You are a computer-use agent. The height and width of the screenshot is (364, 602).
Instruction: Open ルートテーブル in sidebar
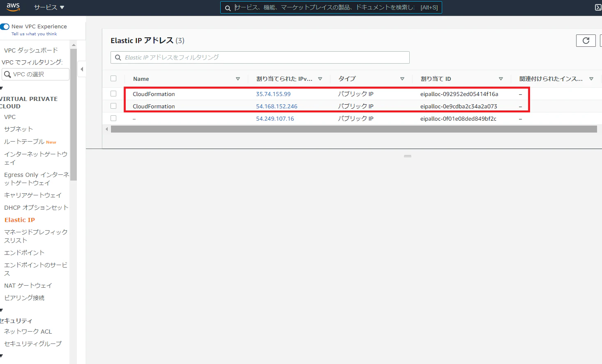click(24, 142)
